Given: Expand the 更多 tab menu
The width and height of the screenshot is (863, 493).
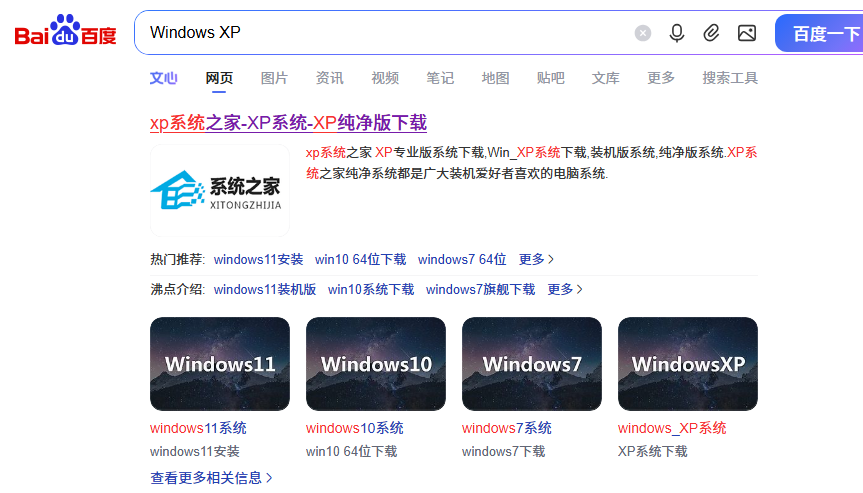Looking at the screenshot, I should point(661,78).
